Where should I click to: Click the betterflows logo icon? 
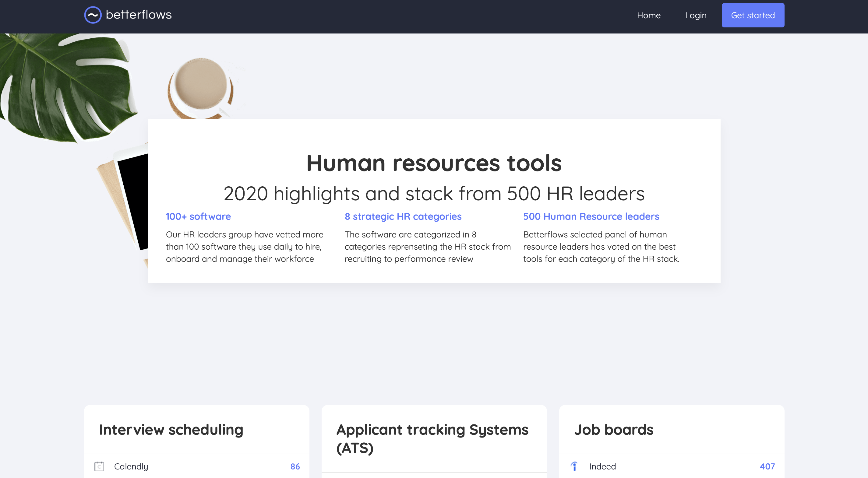[93, 15]
